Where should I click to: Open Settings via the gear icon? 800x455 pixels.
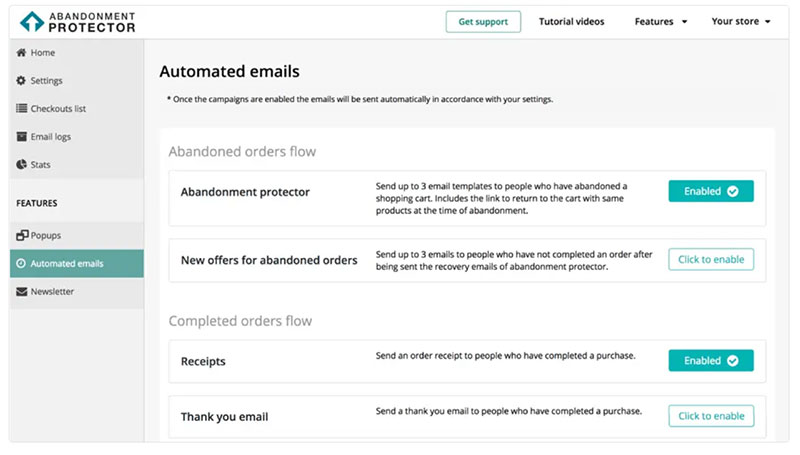click(x=21, y=81)
